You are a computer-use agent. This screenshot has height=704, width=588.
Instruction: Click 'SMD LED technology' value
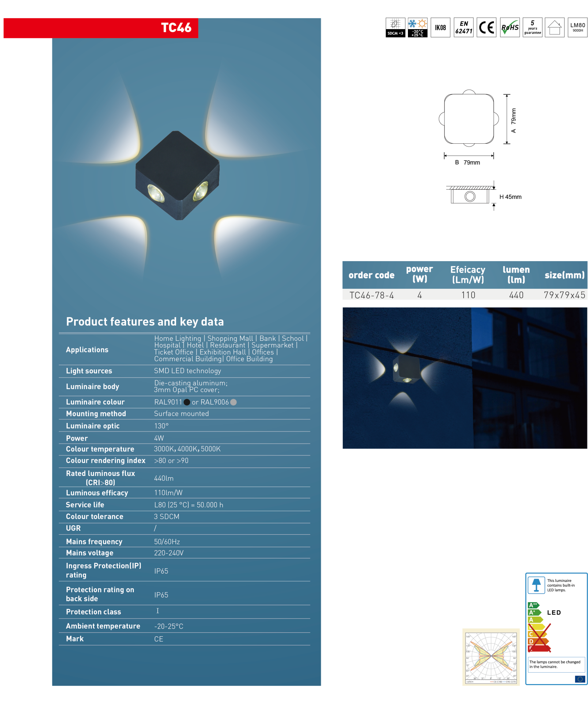coord(187,371)
